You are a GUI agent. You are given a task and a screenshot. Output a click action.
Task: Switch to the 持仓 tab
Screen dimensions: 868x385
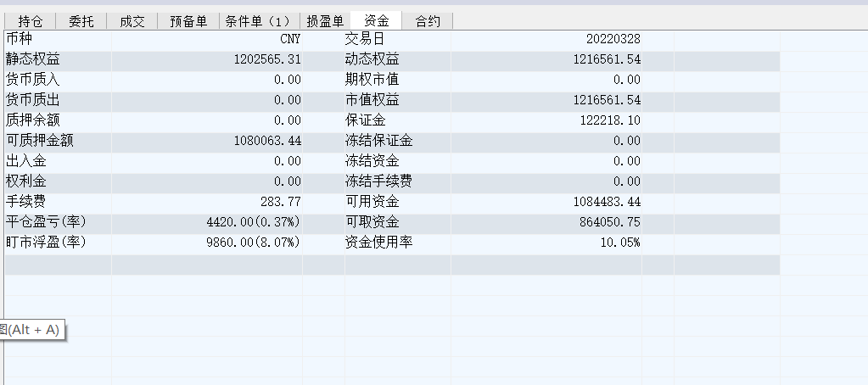[31, 21]
